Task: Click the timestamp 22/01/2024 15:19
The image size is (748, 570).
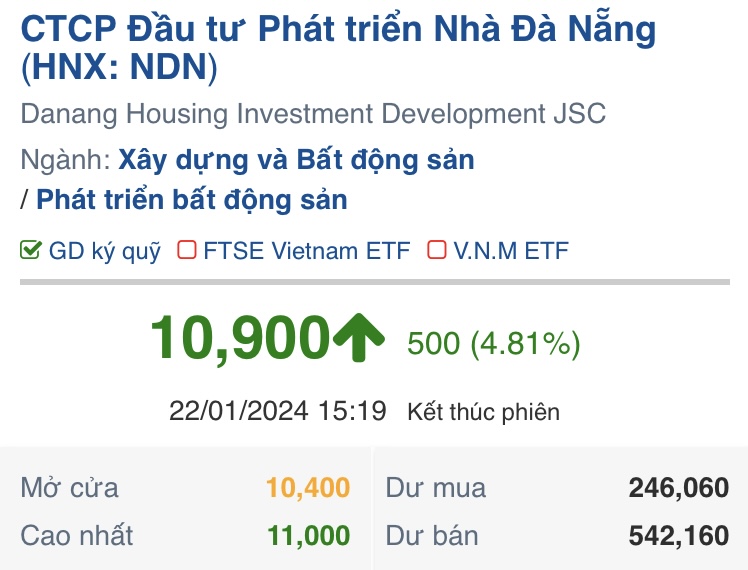Action: coord(278,411)
